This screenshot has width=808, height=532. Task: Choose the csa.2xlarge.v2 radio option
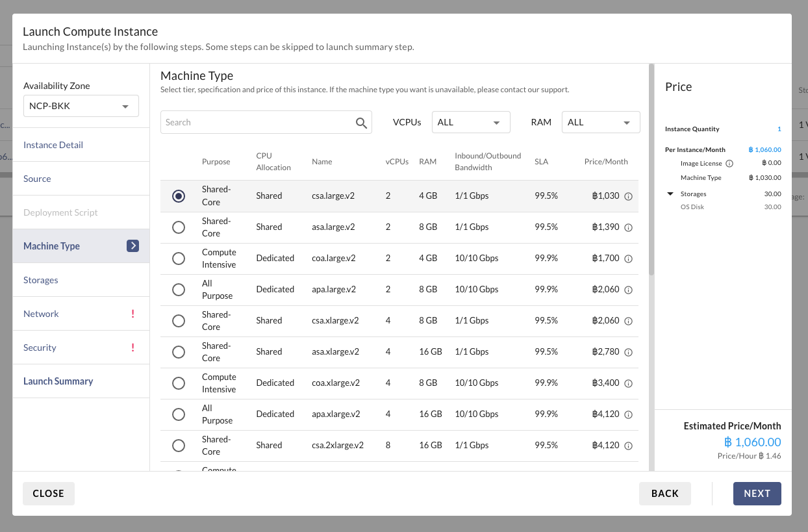click(179, 446)
